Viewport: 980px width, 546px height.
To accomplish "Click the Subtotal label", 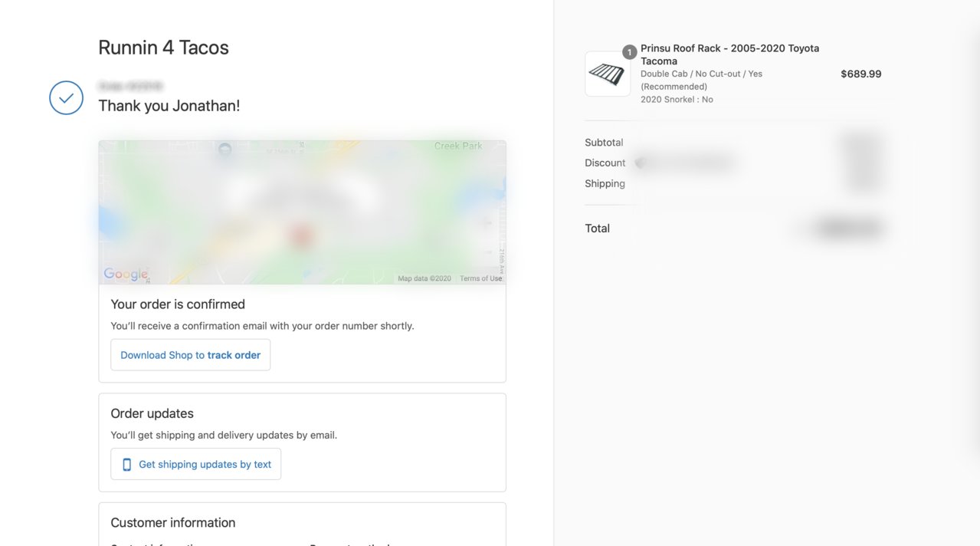I will click(604, 143).
